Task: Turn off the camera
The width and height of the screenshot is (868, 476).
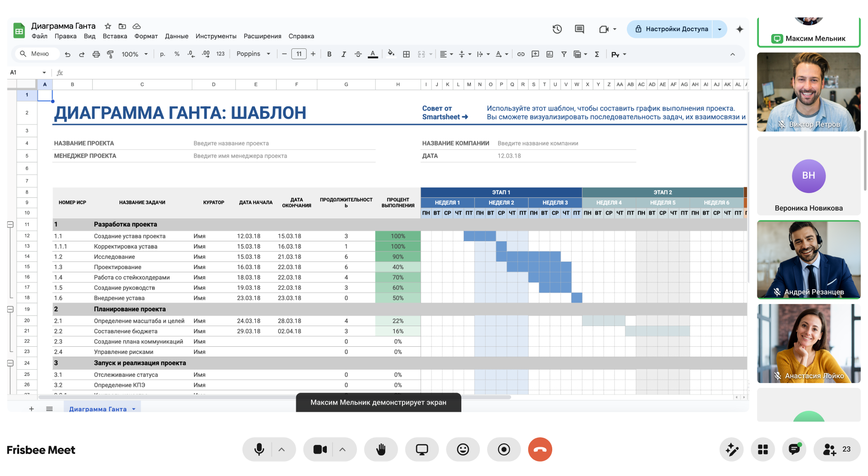Action: 320,449
